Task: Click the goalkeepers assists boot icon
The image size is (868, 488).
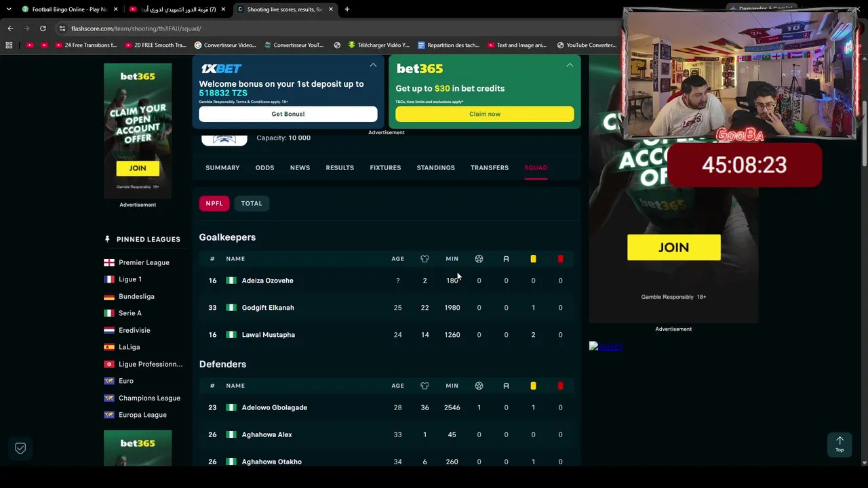Action: coord(506,259)
